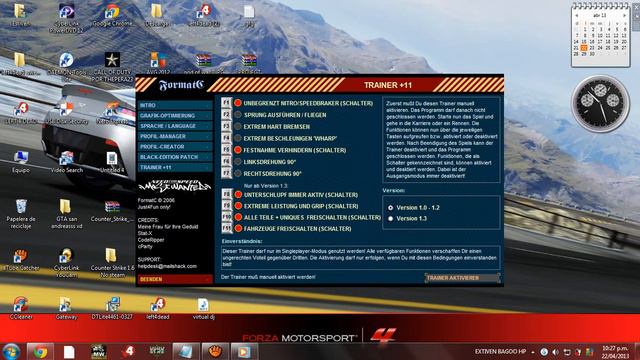Go to previous month in calendar gadget
The image size is (640, 360).
[x=576, y=16]
